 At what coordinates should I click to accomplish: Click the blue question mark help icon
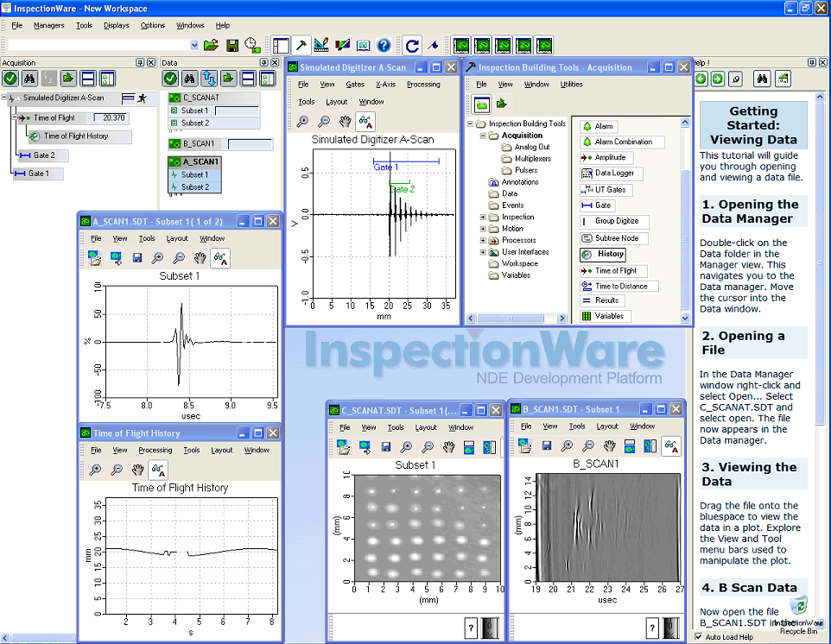[x=384, y=45]
